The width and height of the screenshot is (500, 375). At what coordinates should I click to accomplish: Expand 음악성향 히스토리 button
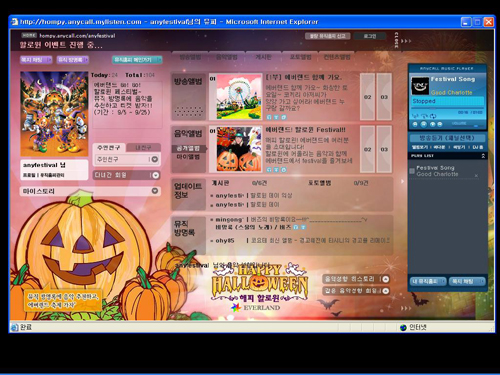[x=356, y=279]
